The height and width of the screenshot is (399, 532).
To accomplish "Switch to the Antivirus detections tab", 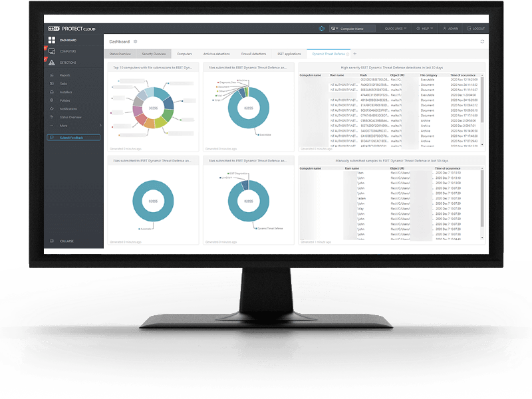I will click(x=217, y=53).
